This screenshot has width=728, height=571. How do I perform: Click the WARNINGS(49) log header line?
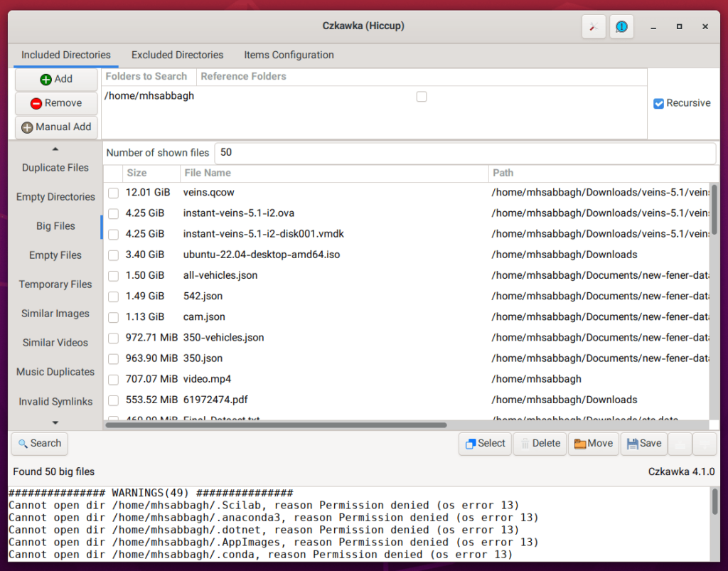coord(151,493)
